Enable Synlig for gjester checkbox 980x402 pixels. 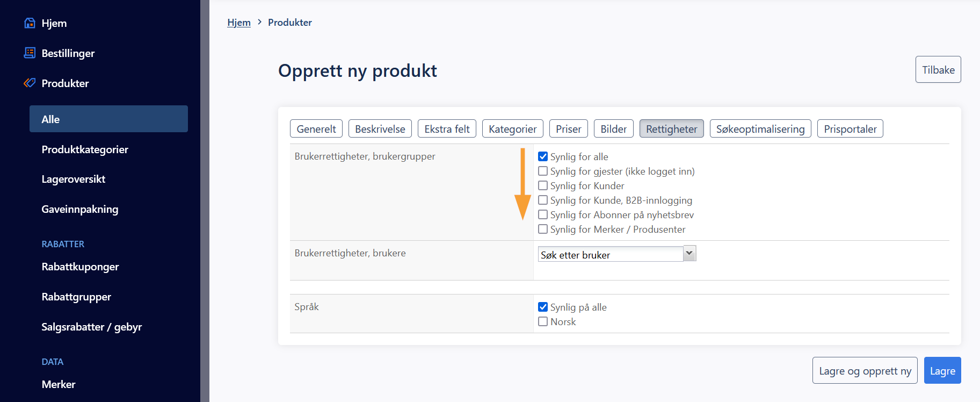tap(543, 171)
